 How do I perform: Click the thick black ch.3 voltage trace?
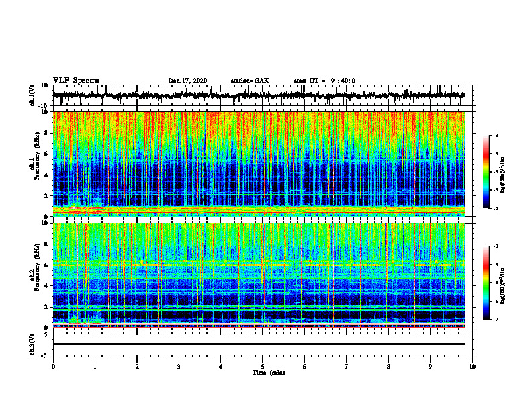(x=259, y=344)
